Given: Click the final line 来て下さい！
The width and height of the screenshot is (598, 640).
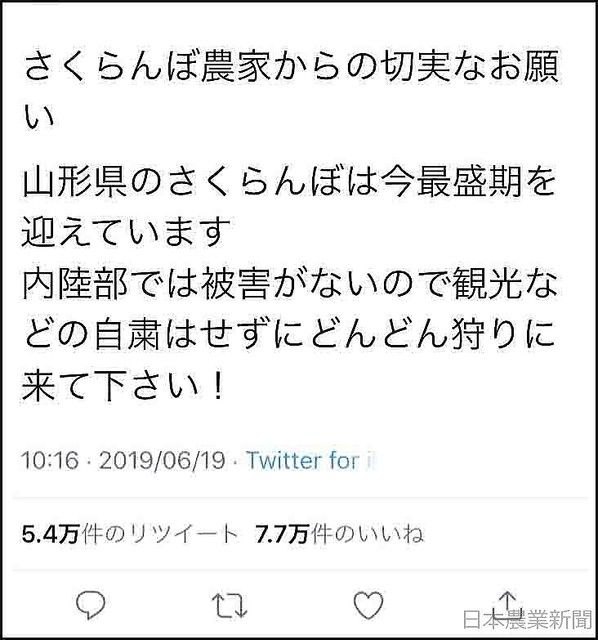Looking at the screenshot, I should 124,386.
